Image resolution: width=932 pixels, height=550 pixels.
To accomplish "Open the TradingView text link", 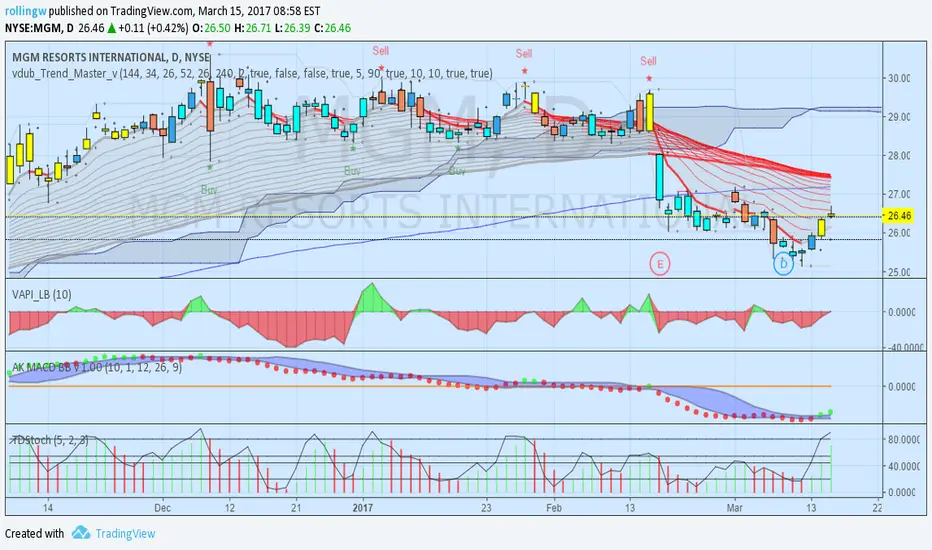I will (125, 533).
